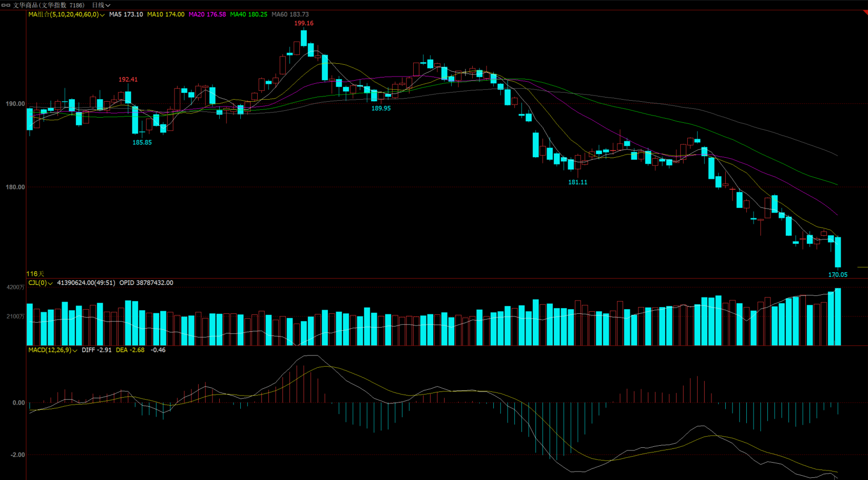Select the MA10 174.00 legend label
Viewport: 868px width, 480px height.
pyautogui.click(x=165, y=15)
